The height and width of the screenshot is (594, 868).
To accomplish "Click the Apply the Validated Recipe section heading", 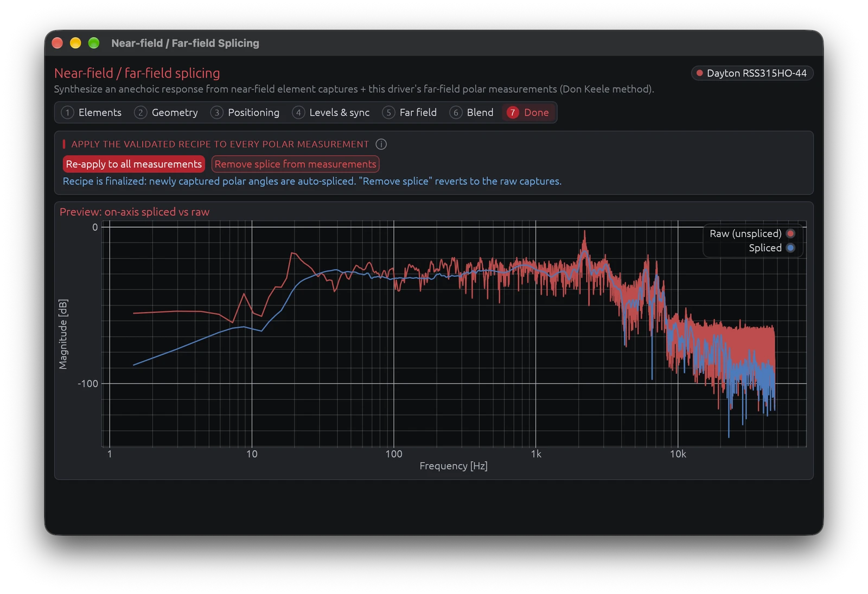I will [x=220, y=144].
